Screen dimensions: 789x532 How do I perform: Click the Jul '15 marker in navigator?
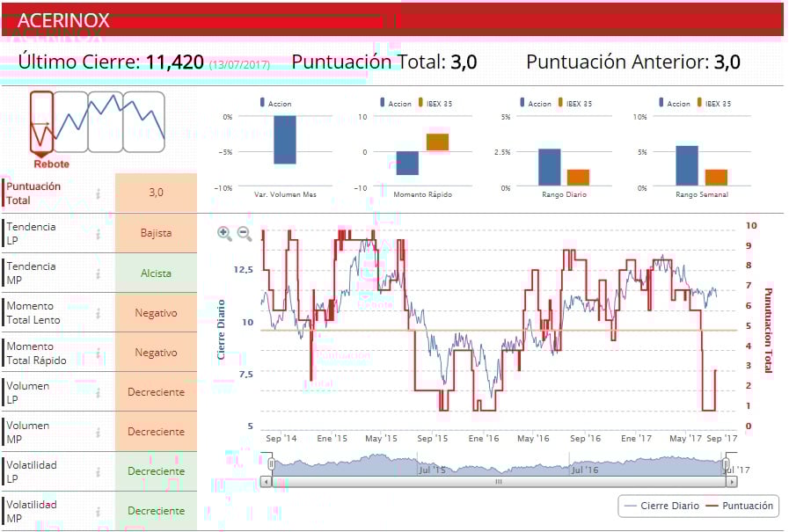[432, 470]
